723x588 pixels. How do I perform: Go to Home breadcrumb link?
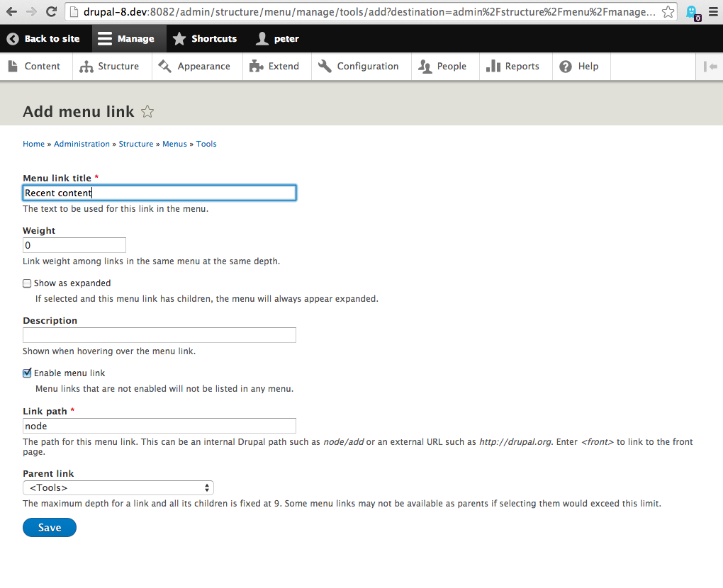coord(33,144)
